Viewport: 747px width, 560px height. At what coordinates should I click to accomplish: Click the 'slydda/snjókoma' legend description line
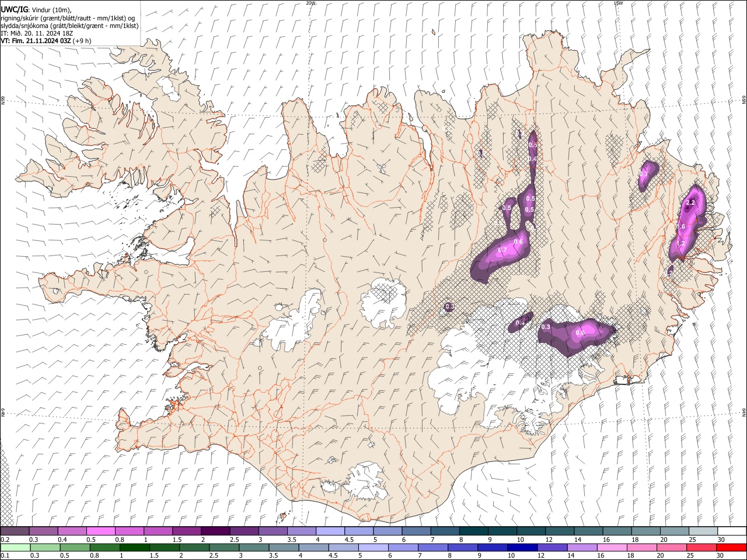pos(69,26)
